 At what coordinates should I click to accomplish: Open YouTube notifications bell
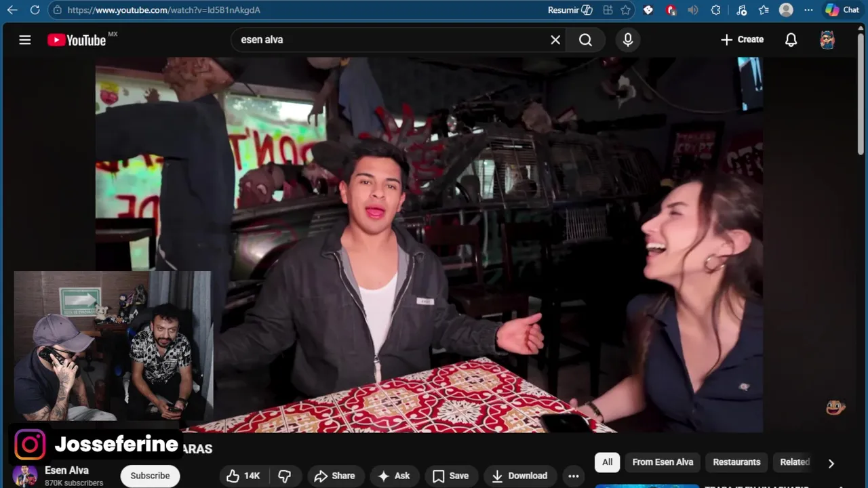[791, 40]
